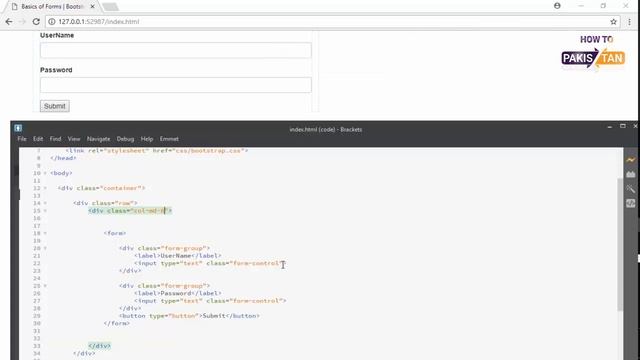Open Brackets Extension Manager icon
The height and width of the screenshot is (360, 640).
[x=631, y=174]
